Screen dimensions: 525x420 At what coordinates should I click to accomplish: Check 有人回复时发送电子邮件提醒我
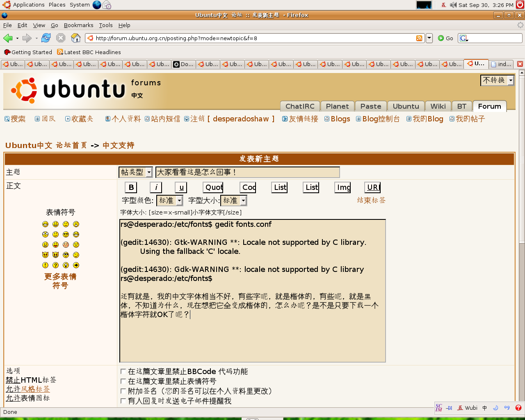pyautogui.click(x=123, y=401)
